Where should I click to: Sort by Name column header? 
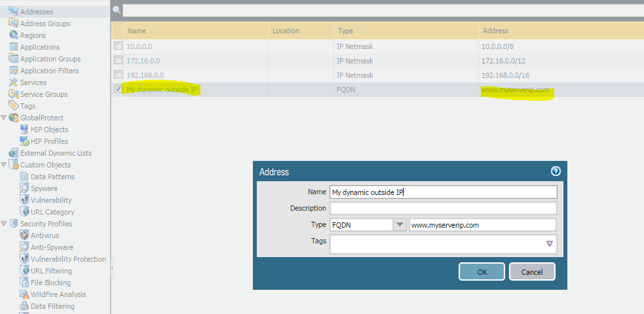(197, 31)
